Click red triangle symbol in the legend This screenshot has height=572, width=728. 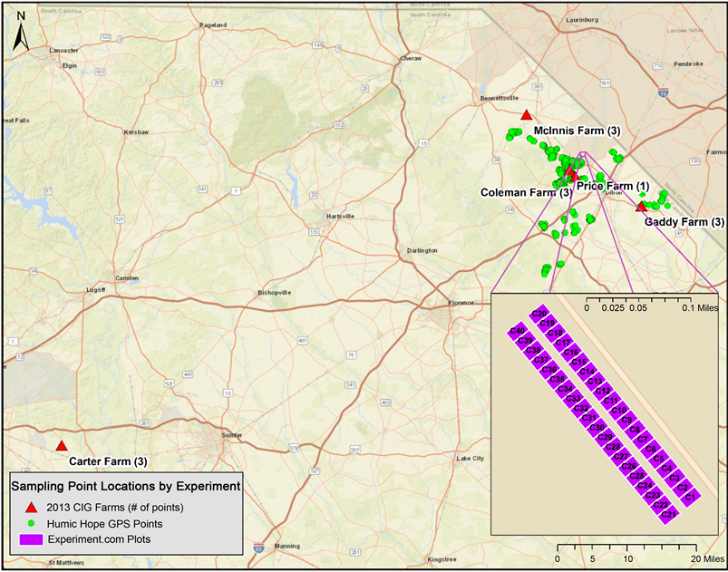tap(31, 506)
